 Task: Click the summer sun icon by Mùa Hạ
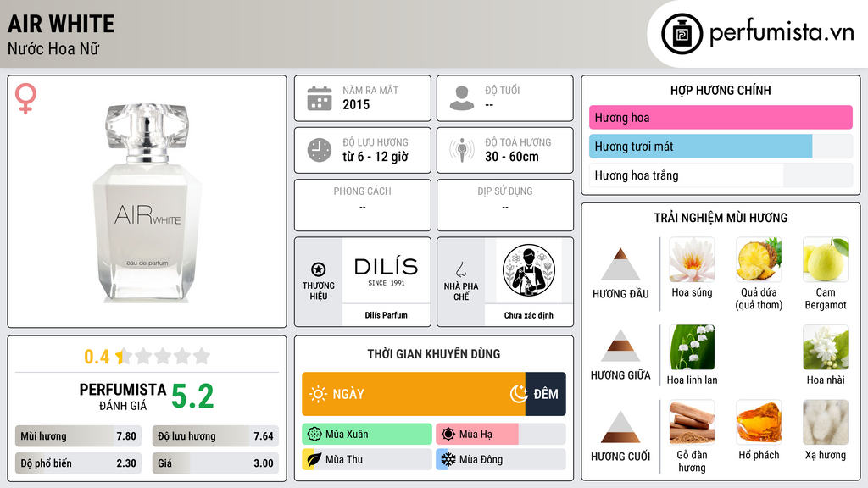[448, 435]
